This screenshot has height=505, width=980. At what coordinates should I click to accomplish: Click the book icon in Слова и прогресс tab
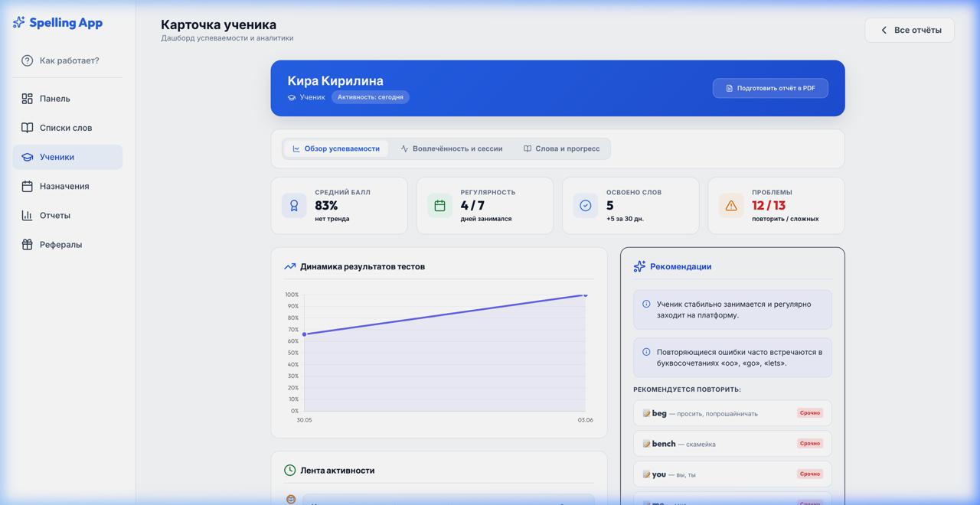[528, 148]
